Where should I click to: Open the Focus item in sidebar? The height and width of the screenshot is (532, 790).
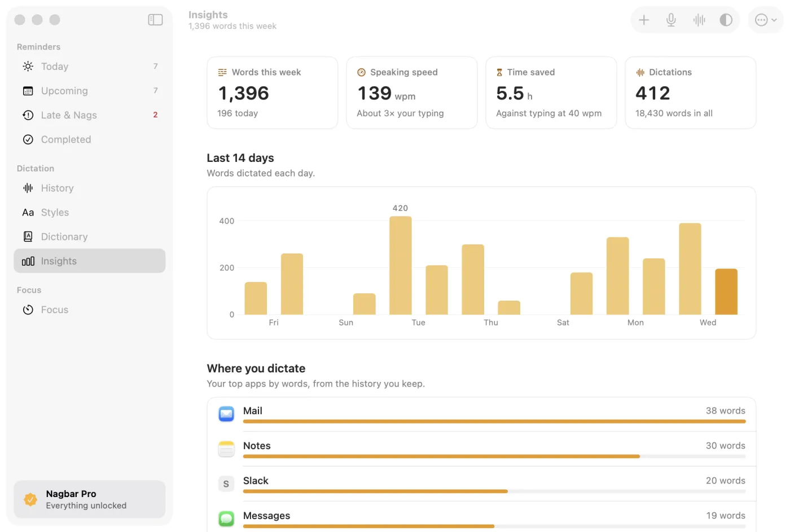[90, 310]
